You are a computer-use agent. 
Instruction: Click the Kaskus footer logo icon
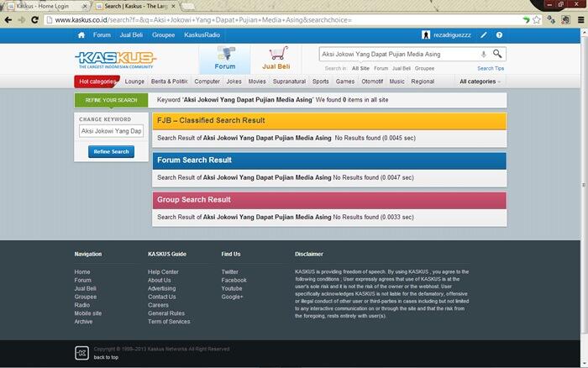81,353
